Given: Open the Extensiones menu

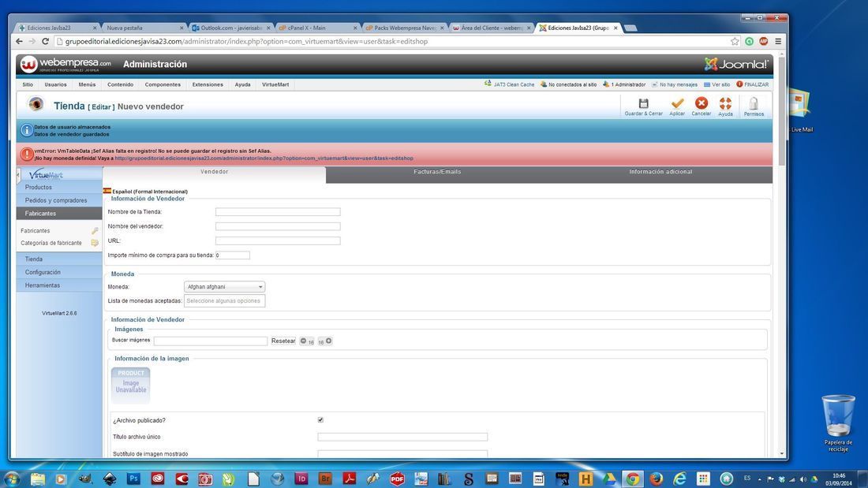Looking at the screenshot, I should click(x=208, y=84).
